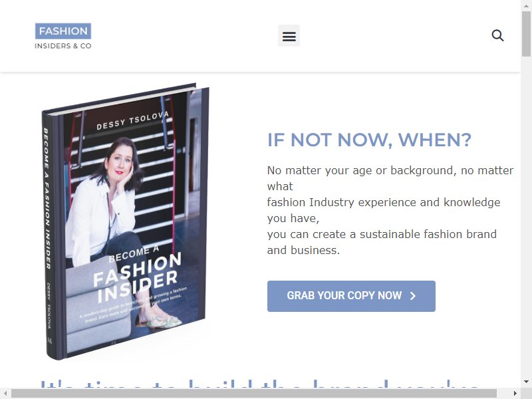Go to the Fashion Insiders & Co logo

(63, 36)
